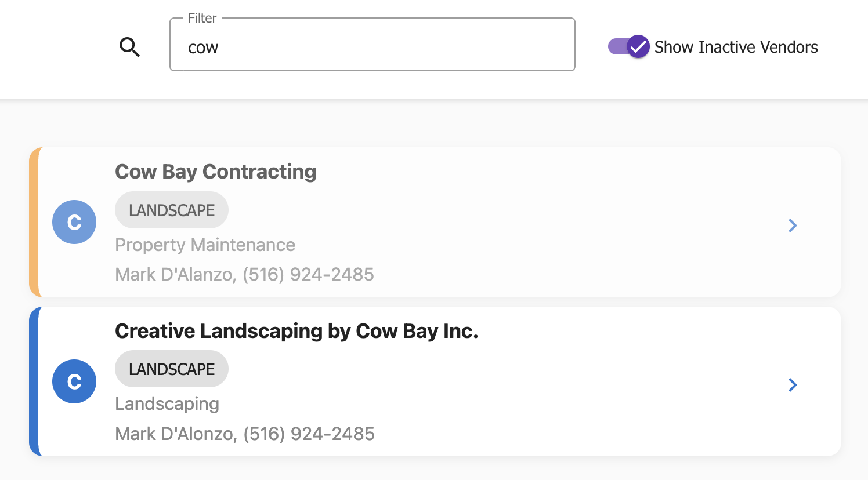Expand Cow Bay Contracting with its right chevron

point(793,226)
